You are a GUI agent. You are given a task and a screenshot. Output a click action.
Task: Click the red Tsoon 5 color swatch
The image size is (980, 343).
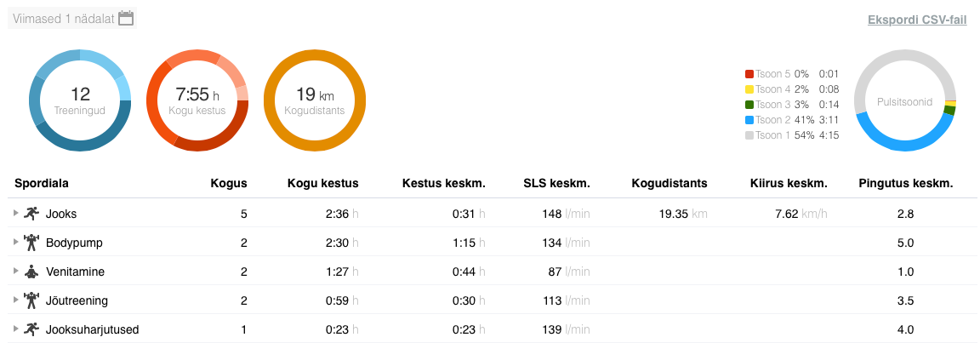pos(749,74)
